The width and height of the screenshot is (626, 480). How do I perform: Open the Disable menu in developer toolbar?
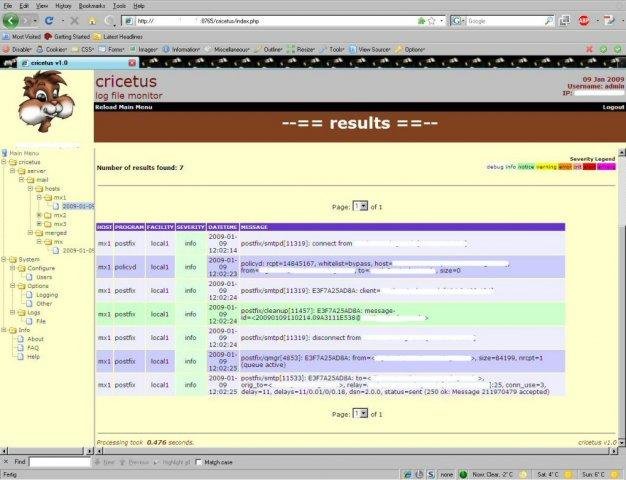tap(17, 50)
